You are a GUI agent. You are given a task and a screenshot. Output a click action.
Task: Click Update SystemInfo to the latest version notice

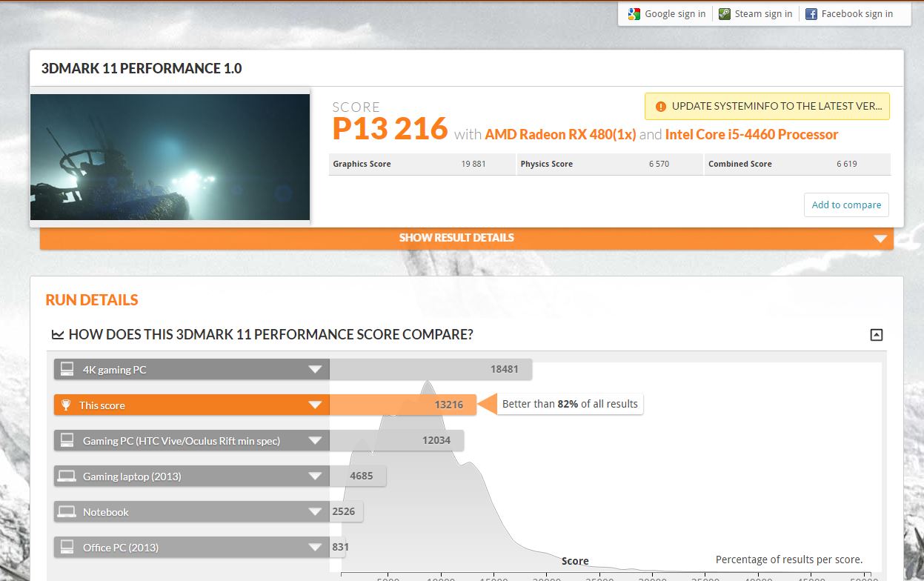[767, 106]
